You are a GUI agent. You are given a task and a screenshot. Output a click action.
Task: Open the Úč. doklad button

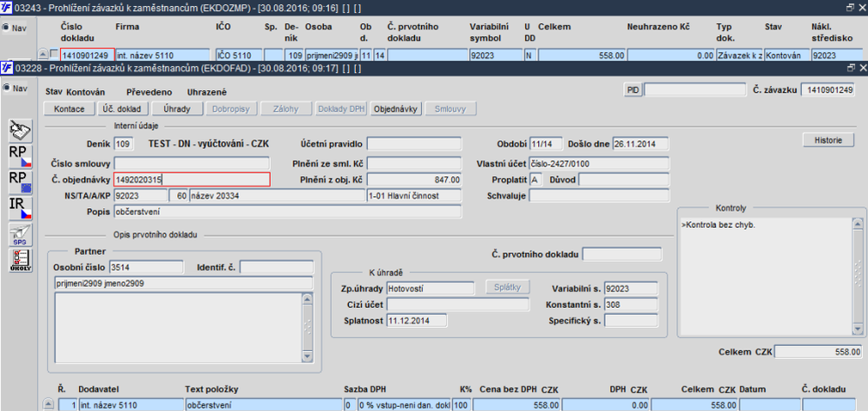click(122, 109)
